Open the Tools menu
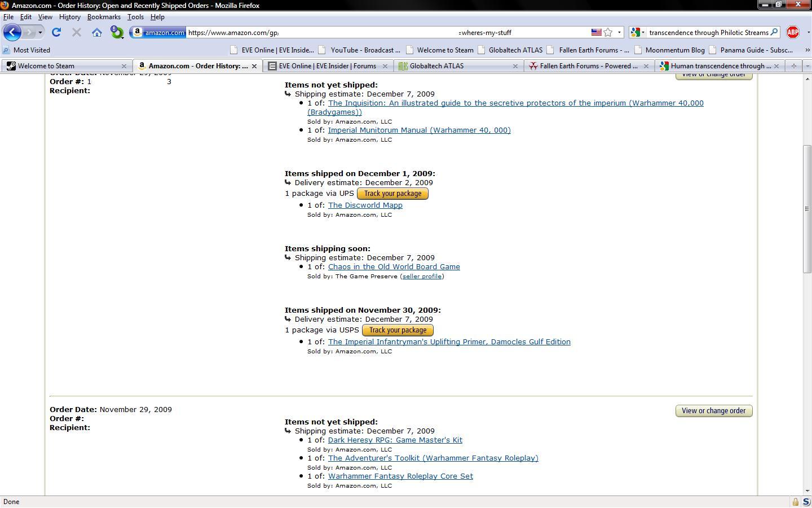The image size is (812, 508). click(135, 17)
